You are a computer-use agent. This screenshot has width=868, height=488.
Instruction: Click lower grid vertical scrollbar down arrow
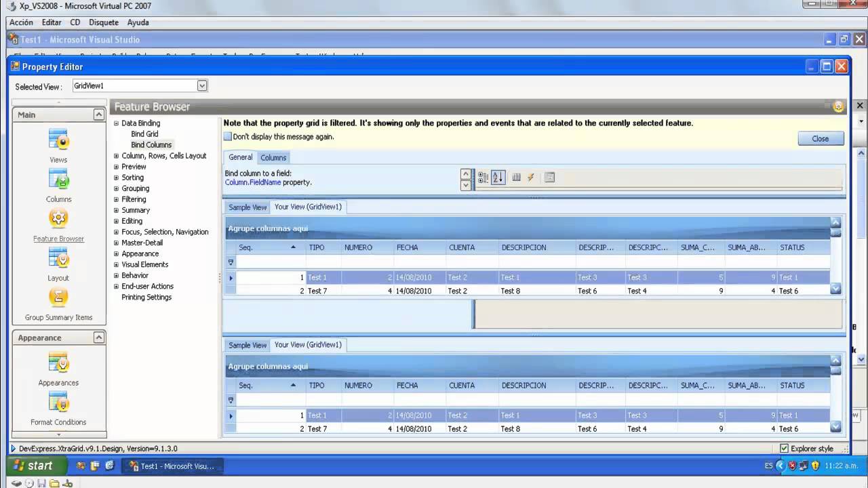coord(835,427)
